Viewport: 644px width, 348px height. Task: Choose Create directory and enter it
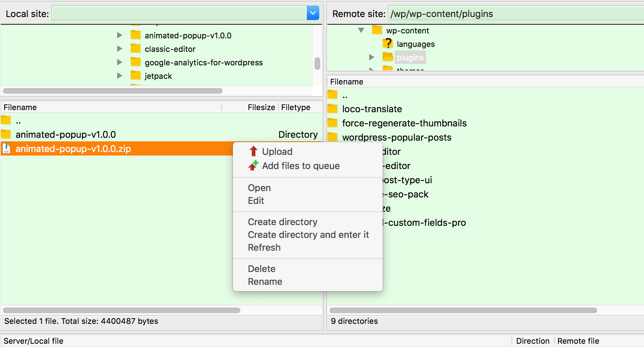[x=308, y=235]
